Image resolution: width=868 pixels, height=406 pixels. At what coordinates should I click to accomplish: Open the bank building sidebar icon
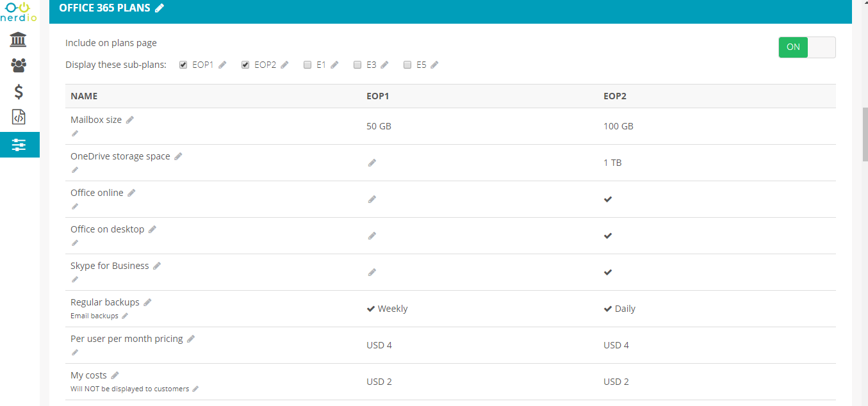point(19,40)
